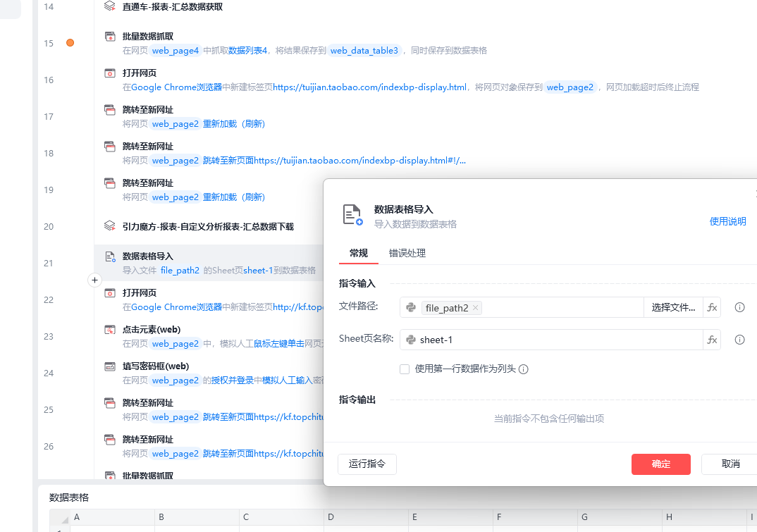Click the 重新加载 (刷新) text in step 17
Image resolution: width=757 pixels, height=532 pixels.
[x=234, y=124]
